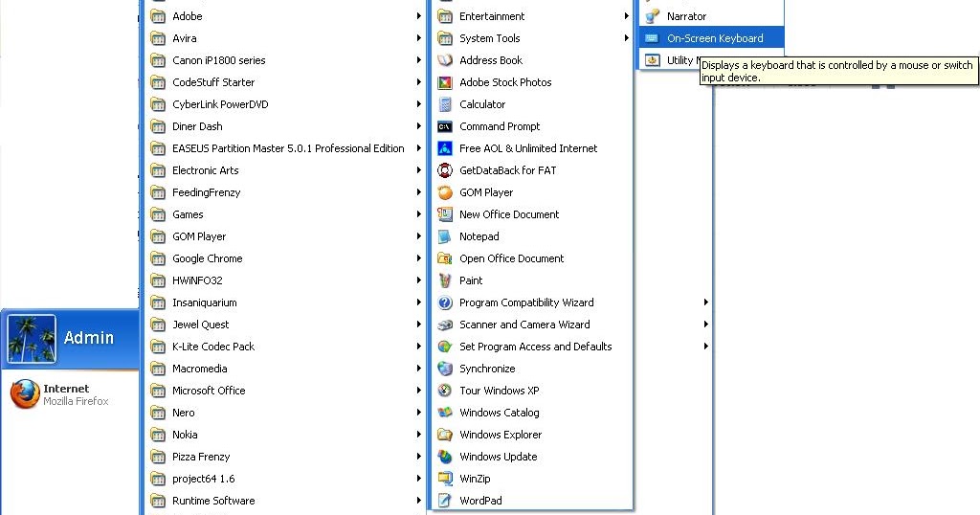Click the WinZip icon
The width and height of the screenshot is (980, 515).
(x=444, y=479)
